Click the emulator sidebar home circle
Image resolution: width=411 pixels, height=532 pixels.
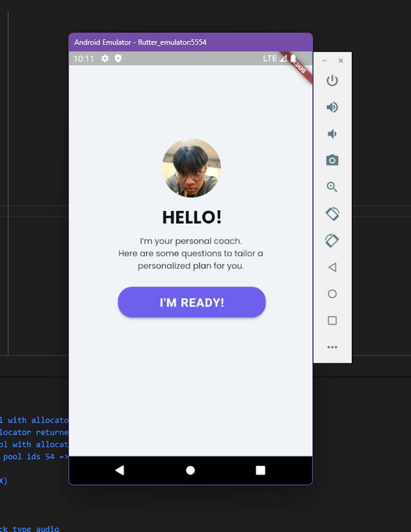coord(332,294)
